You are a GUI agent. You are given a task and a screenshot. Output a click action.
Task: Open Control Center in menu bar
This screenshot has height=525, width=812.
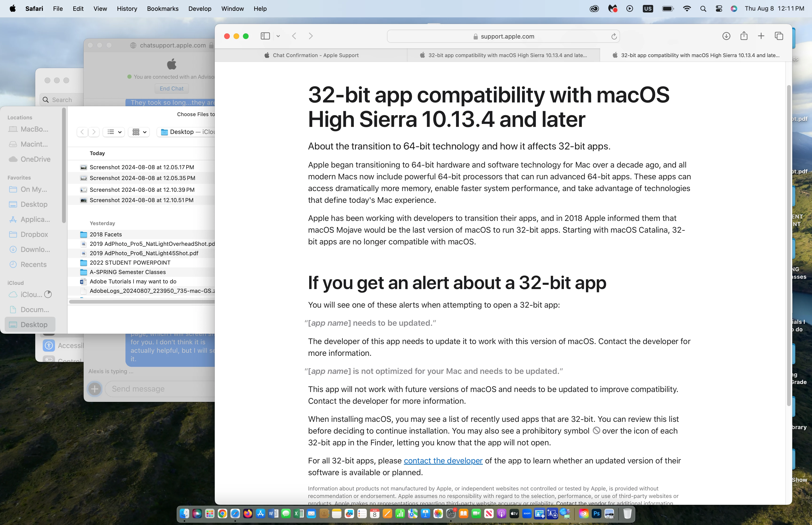click(x=719, y=9)
